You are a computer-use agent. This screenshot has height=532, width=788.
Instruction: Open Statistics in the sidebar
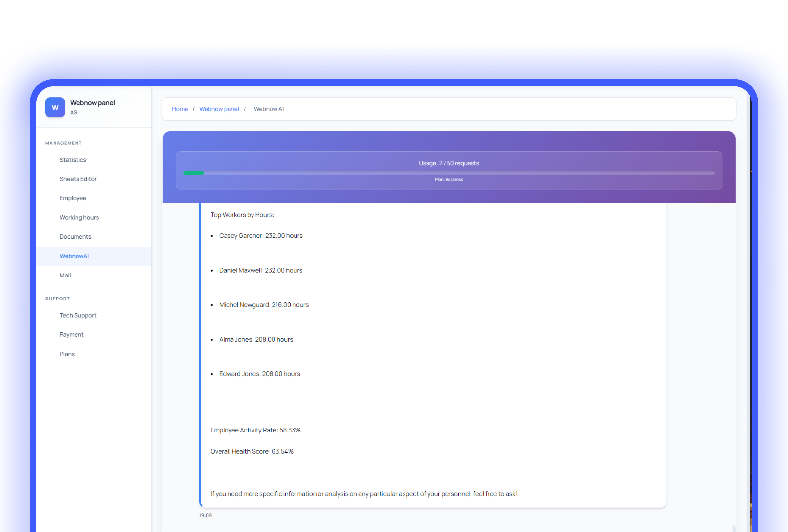pos(73,160)
